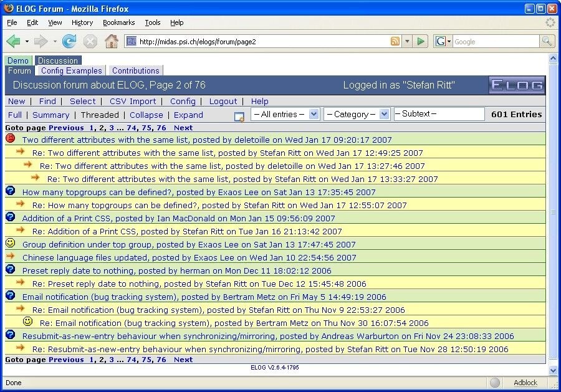Click the Home icon in toolbar
The height and width of the screenshot is (392, 561).
pyautogui.click(x=112, y=42)
